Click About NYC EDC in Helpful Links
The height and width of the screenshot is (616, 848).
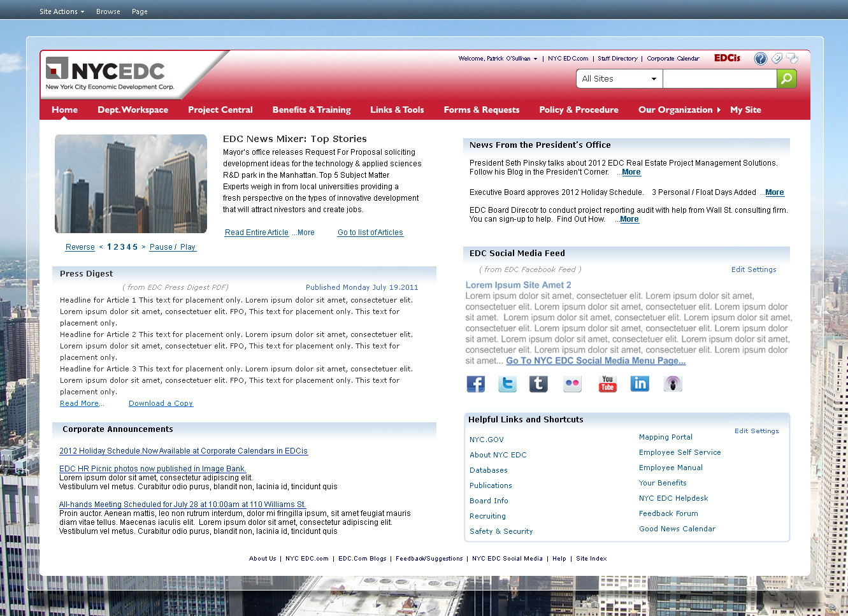tap(498, 455)
